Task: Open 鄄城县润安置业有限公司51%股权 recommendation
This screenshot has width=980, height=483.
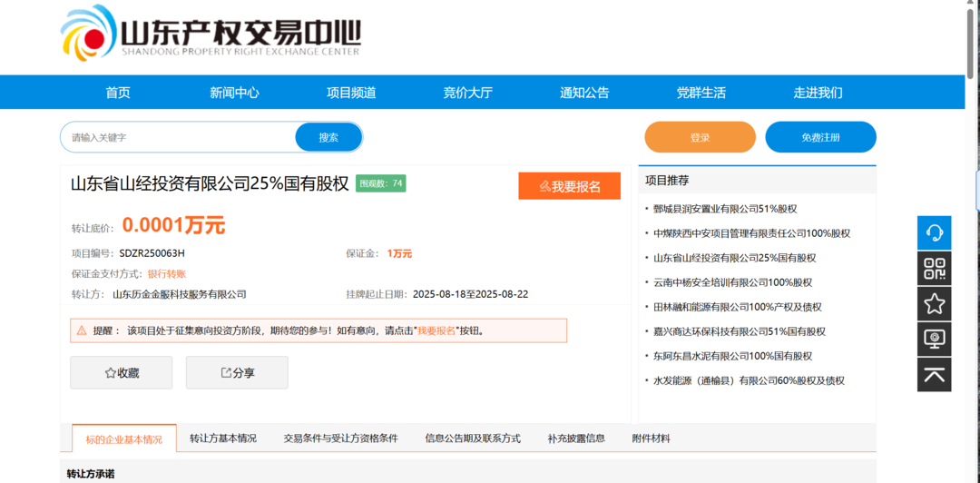Action: click(x=725, y=209)
